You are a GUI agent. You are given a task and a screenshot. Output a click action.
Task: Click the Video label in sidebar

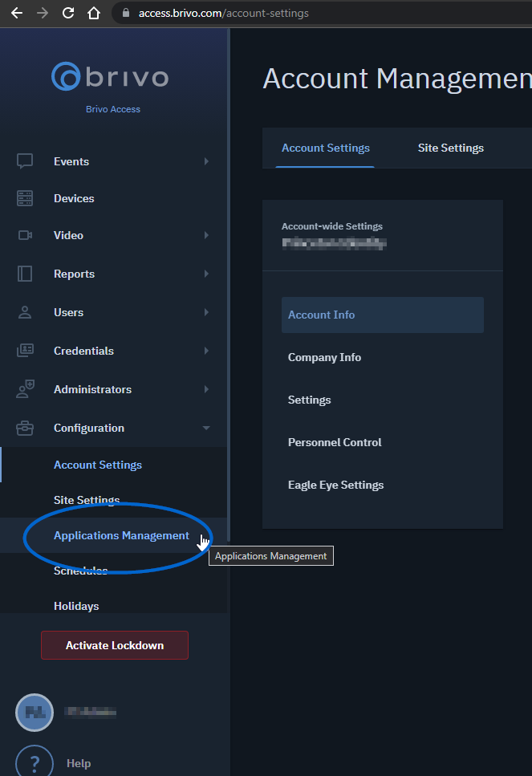coord(68,235)
